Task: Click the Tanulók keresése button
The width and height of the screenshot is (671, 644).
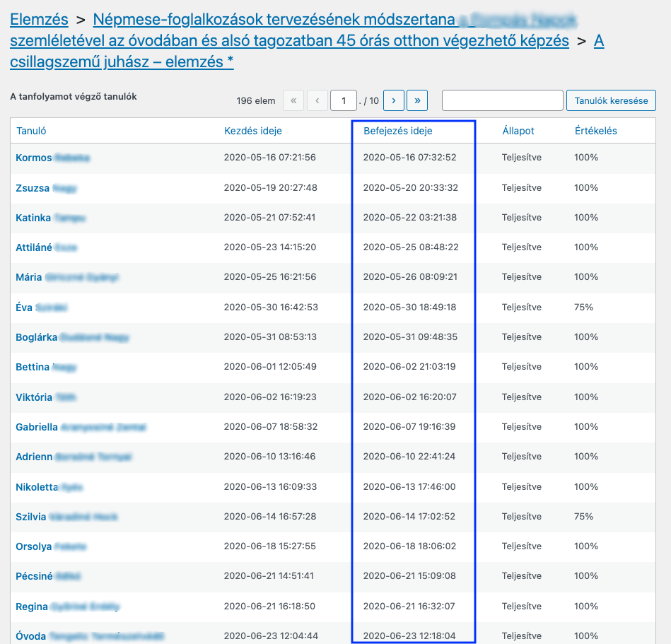Action: [x=611, y=100]
